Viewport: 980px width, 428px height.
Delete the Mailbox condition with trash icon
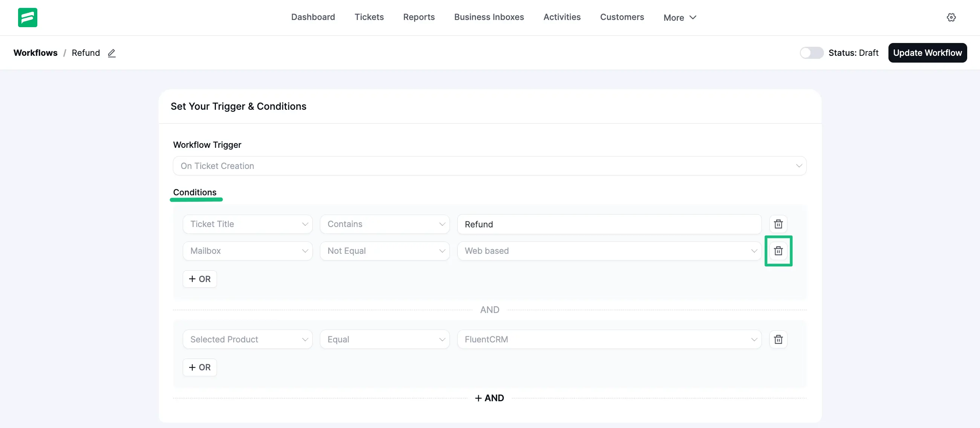coord(778,251)
